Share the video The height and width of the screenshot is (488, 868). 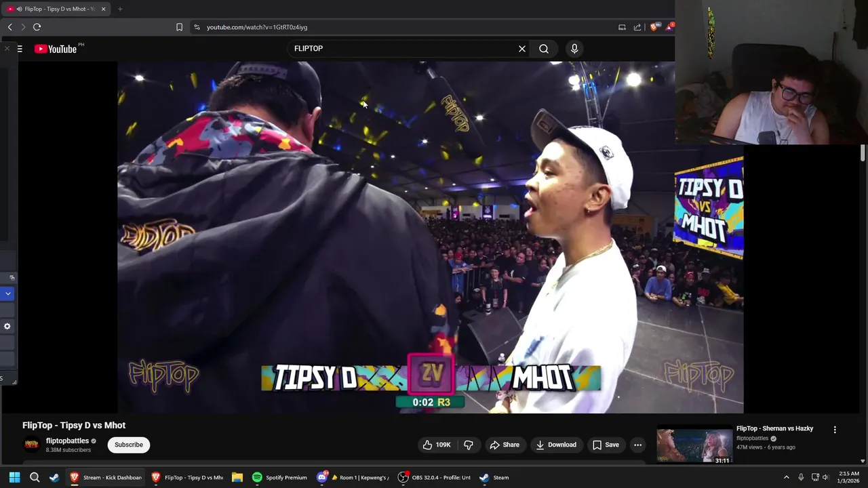pos(505,445)
